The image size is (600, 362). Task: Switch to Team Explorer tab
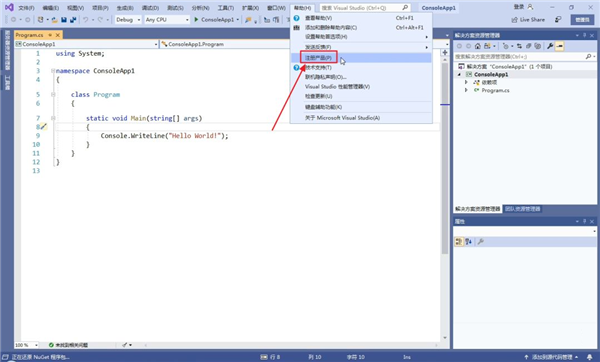click(x=522, y=209)
